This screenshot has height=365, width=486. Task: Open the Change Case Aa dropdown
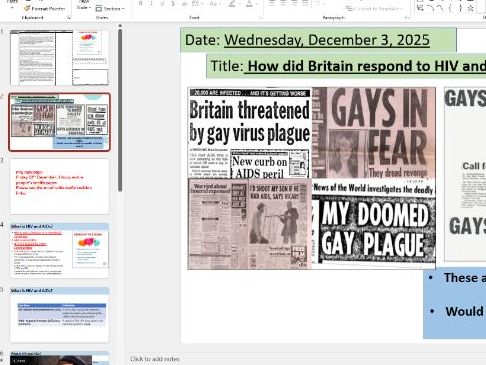tap(215, 4)
